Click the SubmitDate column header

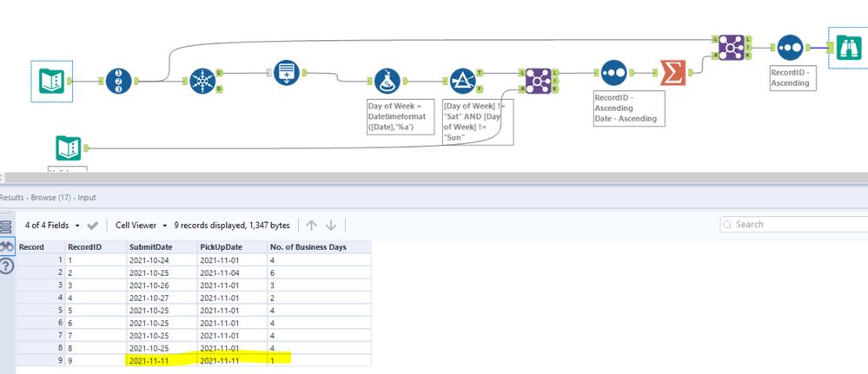[x=162, y=246]
